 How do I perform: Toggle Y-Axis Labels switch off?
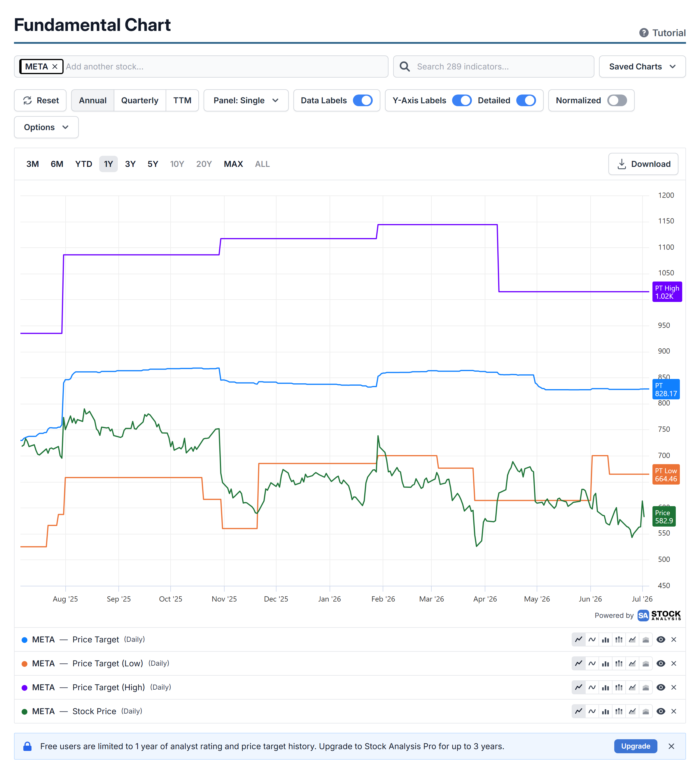(461, 100)
